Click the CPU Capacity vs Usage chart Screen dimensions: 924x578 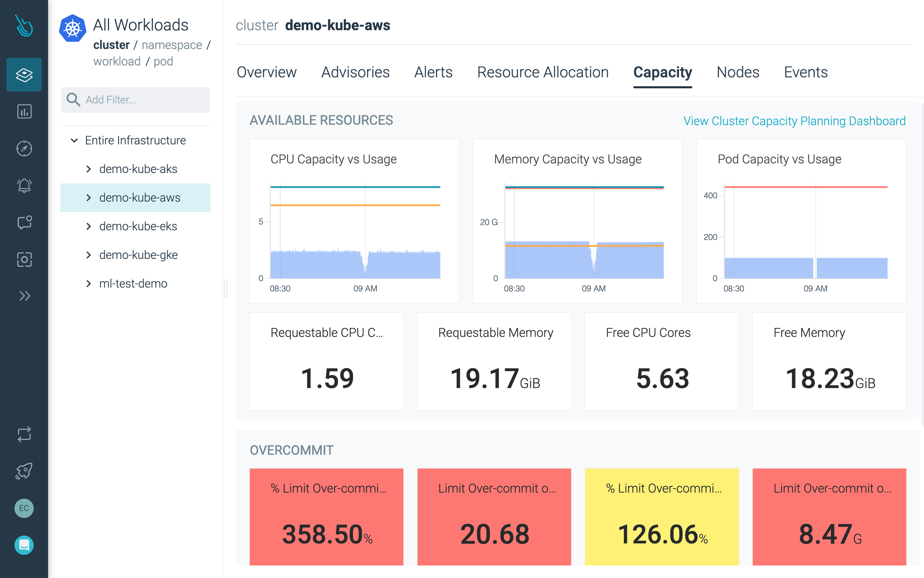pos(354,221)
